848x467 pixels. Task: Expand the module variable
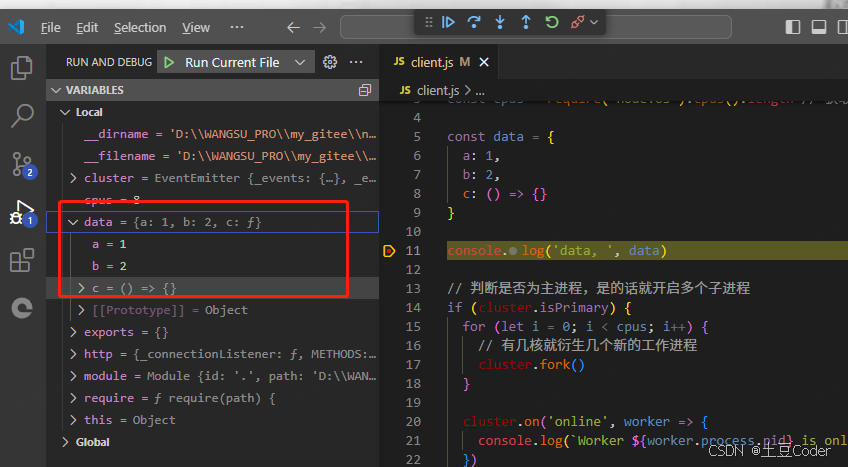[74, 376]
